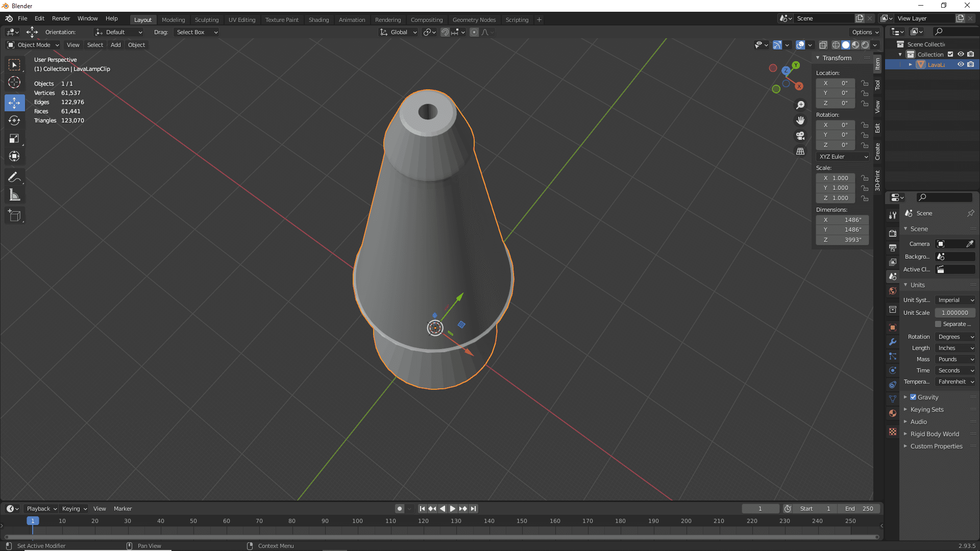980x551 pixels.
Task: Open Drag Select Box dropdown
Action: pos(197,32)
